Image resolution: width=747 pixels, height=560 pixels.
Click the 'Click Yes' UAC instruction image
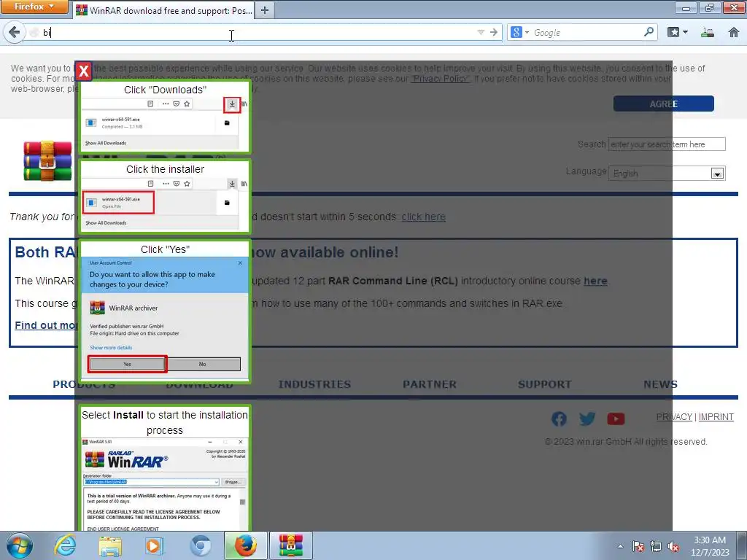[165, 311]
